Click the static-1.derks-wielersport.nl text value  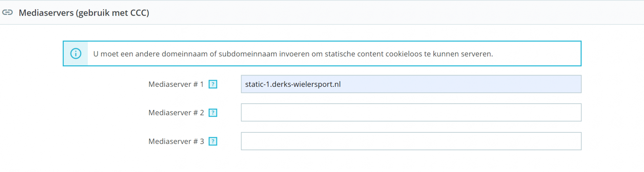coord(293,84)
